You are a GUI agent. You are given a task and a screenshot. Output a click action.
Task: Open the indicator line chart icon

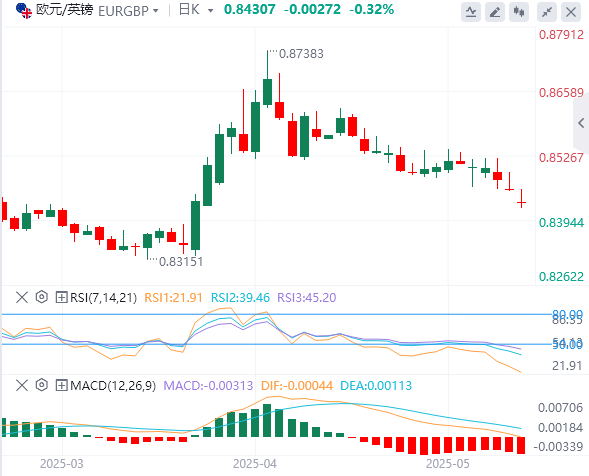[471, 12]
